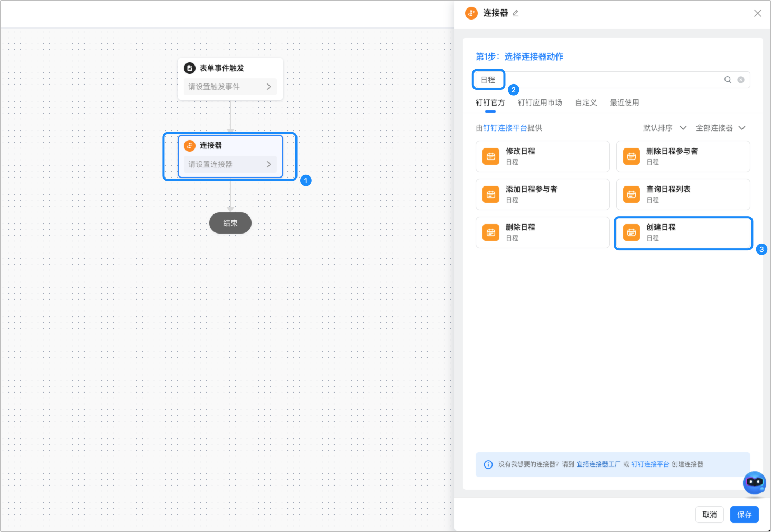Click the 结束 end node

click(x=230, y=223)
